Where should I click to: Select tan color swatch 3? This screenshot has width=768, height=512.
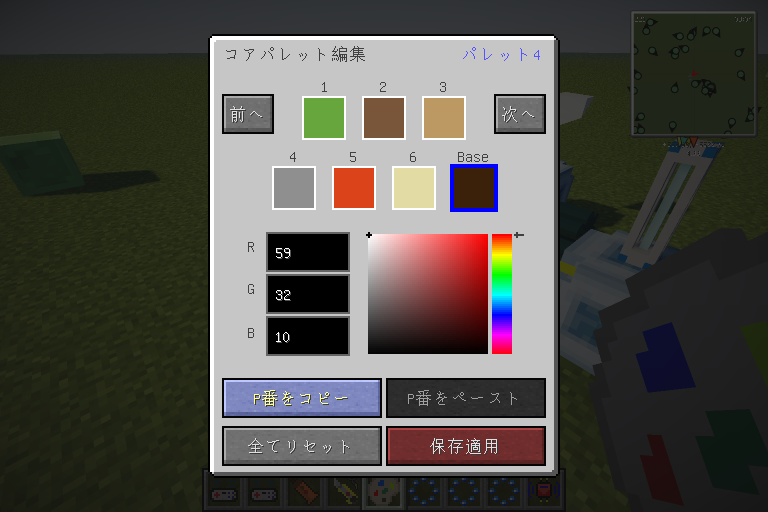444,118
